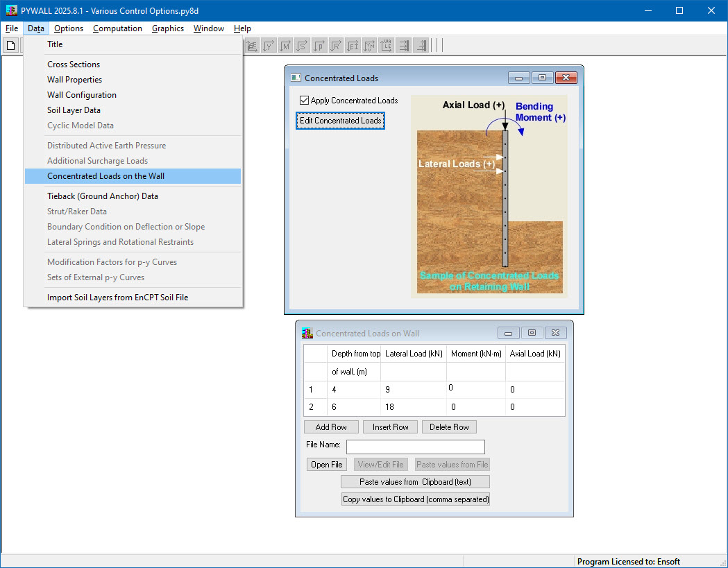Select the bending moment (M) curve icon

click(x=285, y=45)
